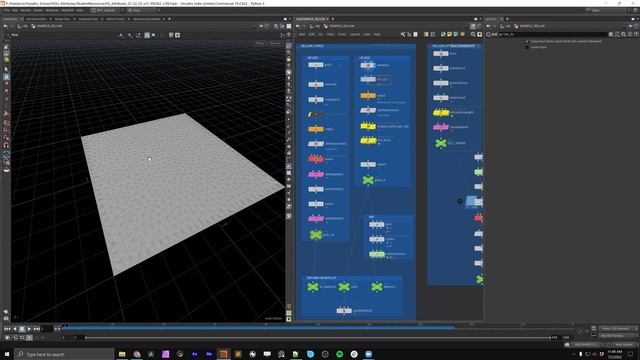Click parameter pane search zoom icon
640x360 pixels.
click(x=623, y=35)
